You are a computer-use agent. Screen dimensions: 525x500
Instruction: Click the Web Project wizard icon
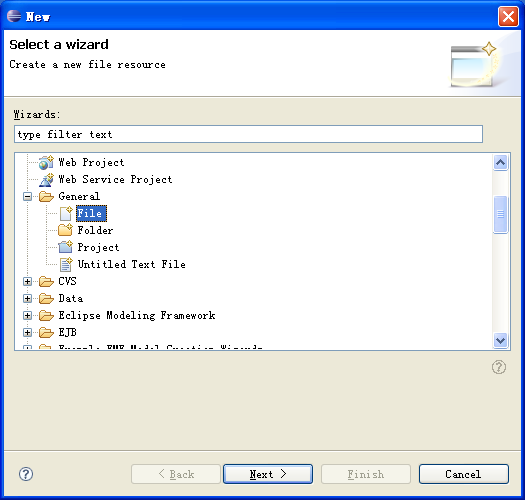click(x=46, y=162)
